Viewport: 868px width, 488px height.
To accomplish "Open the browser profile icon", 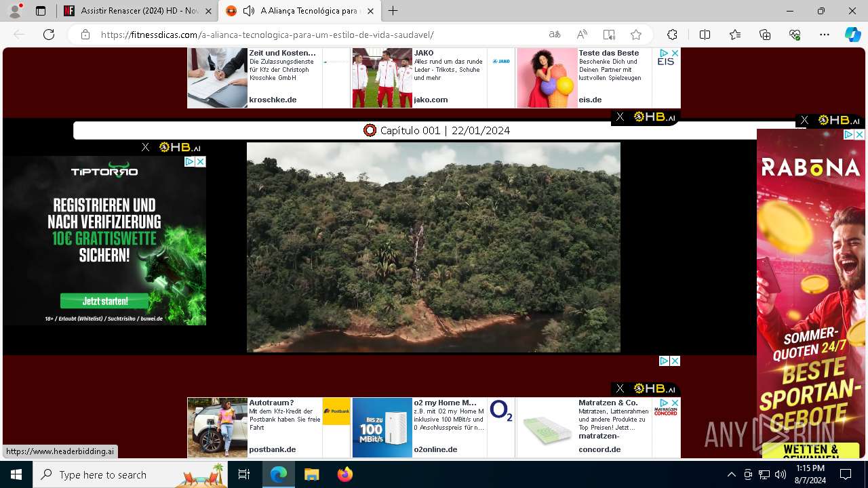I will (15, 11).
